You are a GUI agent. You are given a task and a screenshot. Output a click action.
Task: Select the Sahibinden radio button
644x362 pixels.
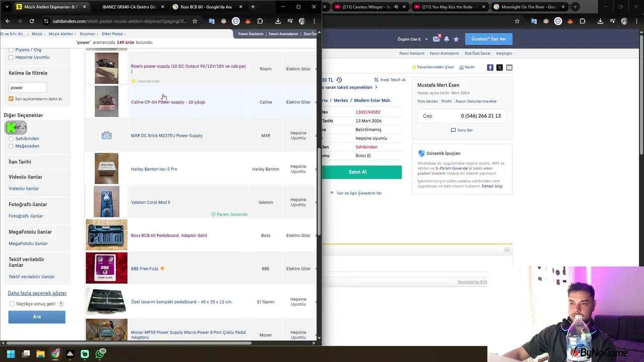coord(11,139)
